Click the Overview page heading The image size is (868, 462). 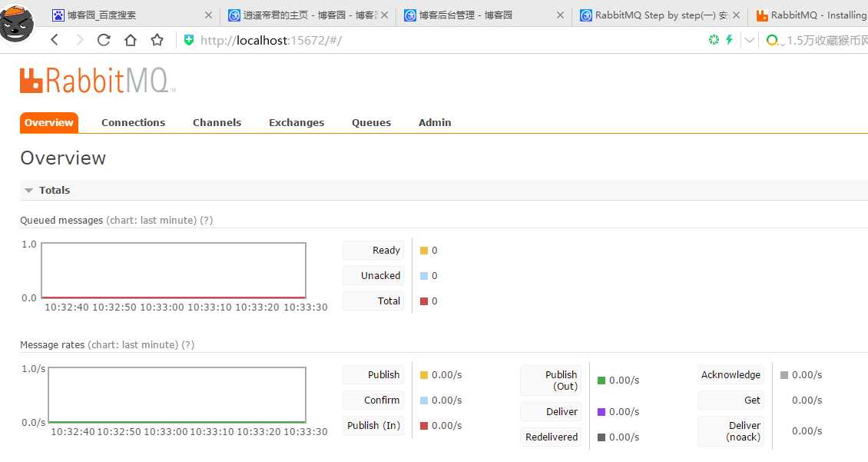pyautogui.click(x=63, y=158)
